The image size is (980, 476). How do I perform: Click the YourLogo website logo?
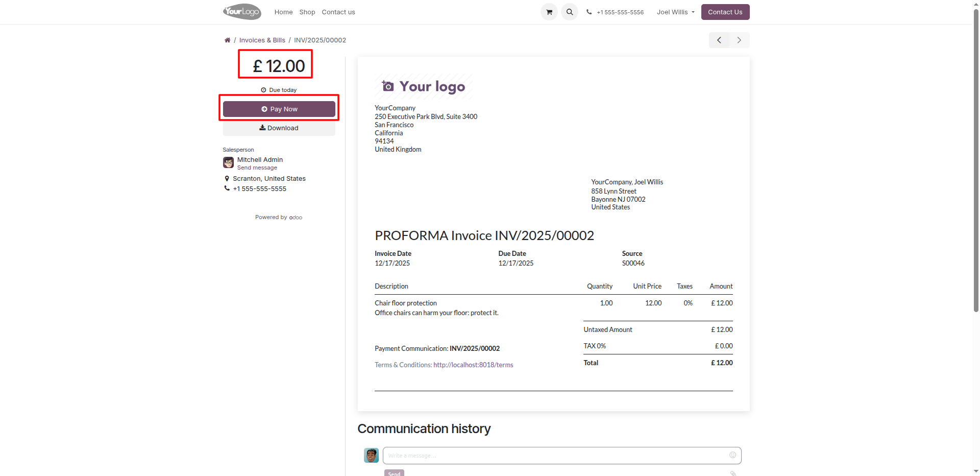(x=242, y=12)
